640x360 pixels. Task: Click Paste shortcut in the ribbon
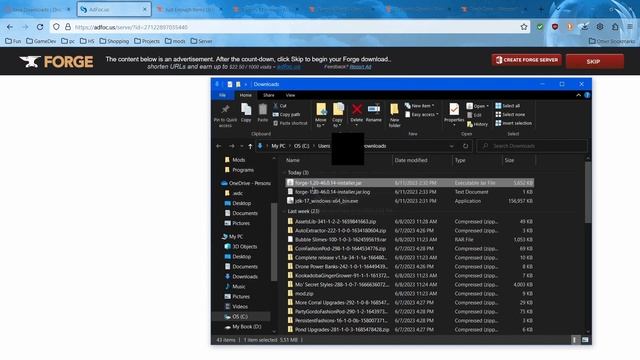290,123
